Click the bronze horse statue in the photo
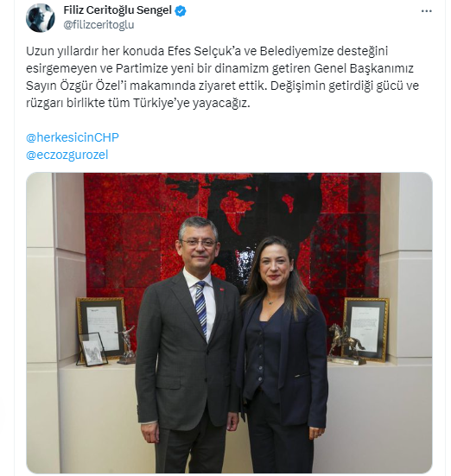This screenshot has width=451, height=476. [346, 344]
